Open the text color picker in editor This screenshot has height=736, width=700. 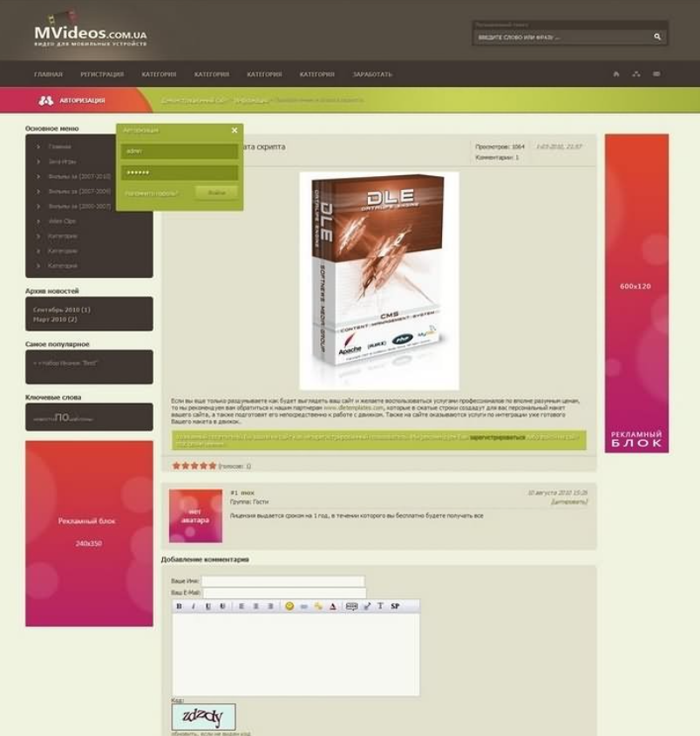pyautogui.click(x=333, y=606)
